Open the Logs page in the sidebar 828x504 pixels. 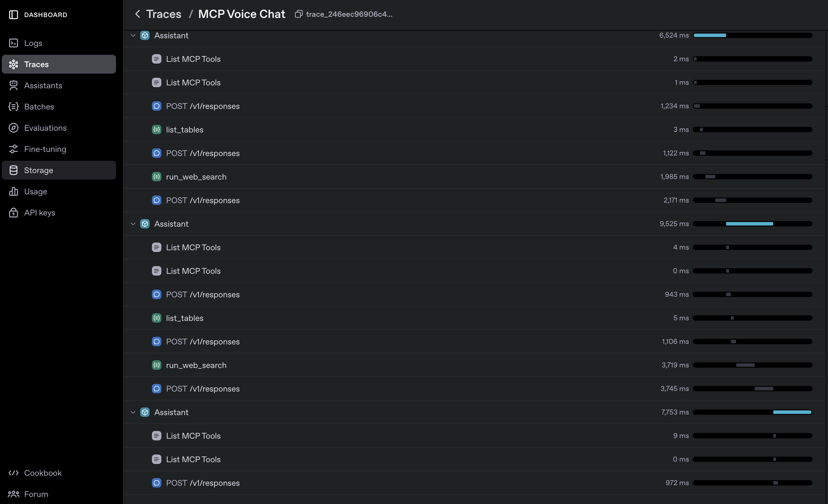pyautogui.click(x=33, y=43)
